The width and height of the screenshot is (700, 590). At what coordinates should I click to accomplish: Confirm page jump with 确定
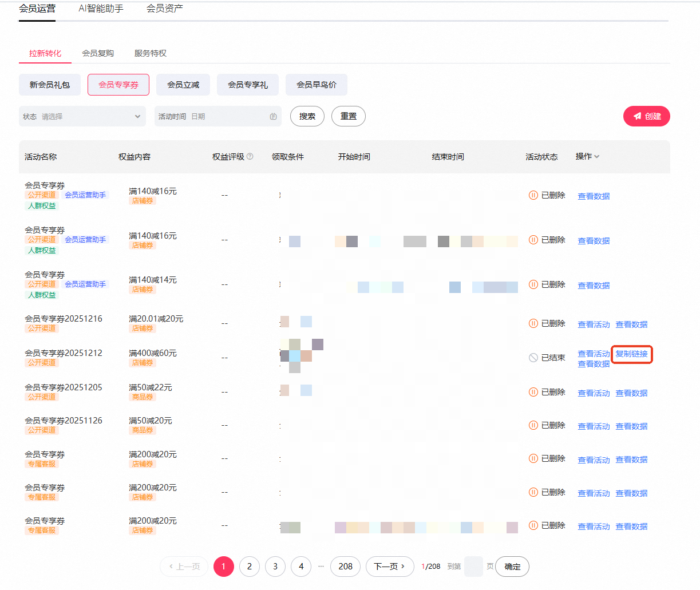point(512,567)
